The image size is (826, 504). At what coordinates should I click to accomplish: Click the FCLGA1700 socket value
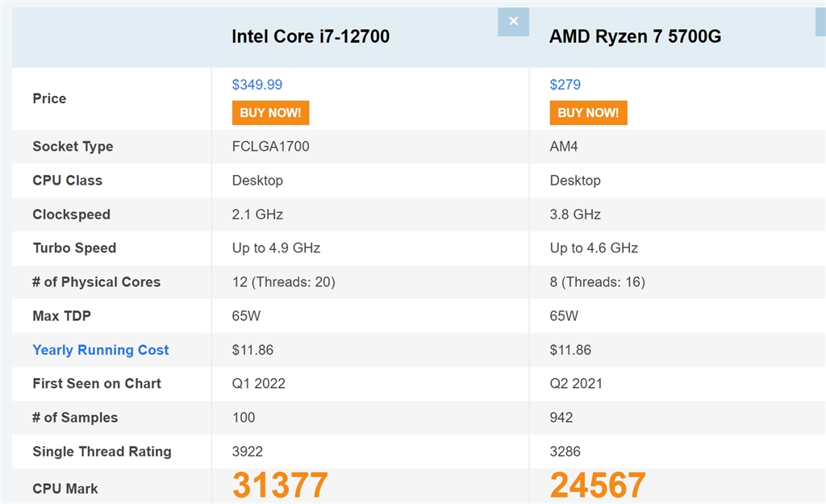[x=270, y=147]
